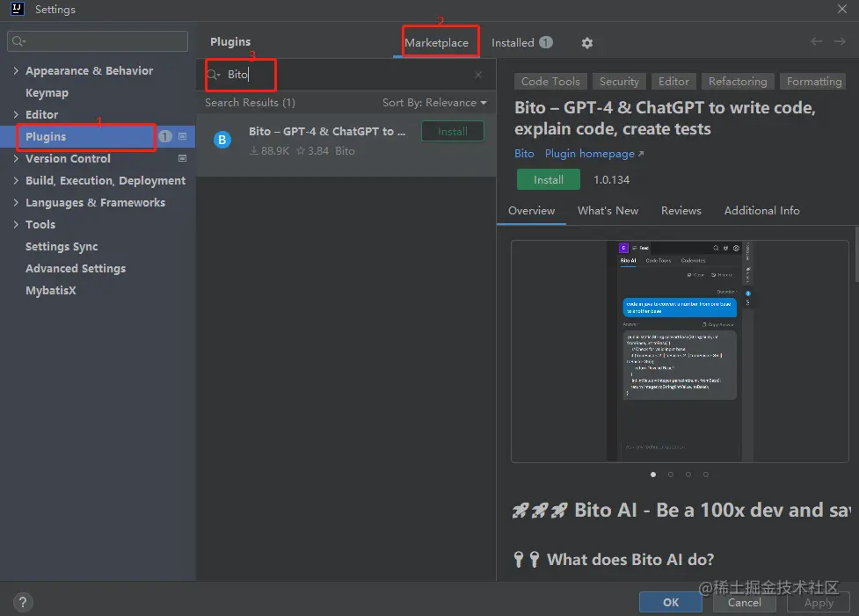Viewport: 859px width, 616px height.
Task: Expand Languages & Frameworks section
Action: [16, 202]
